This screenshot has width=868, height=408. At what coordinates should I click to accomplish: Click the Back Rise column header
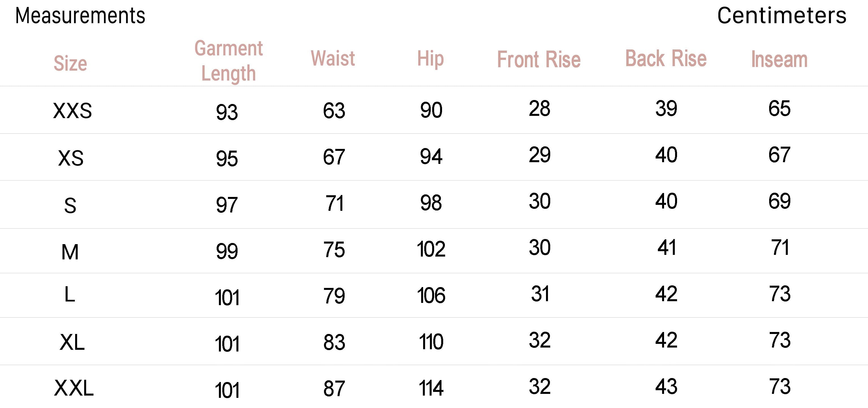(666, 58)
